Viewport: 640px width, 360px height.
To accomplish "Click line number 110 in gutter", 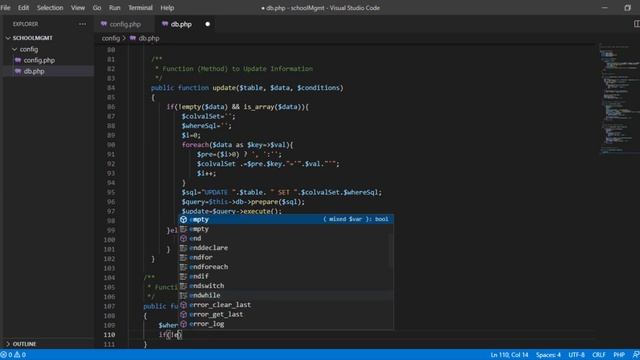I will click(109, 335).
